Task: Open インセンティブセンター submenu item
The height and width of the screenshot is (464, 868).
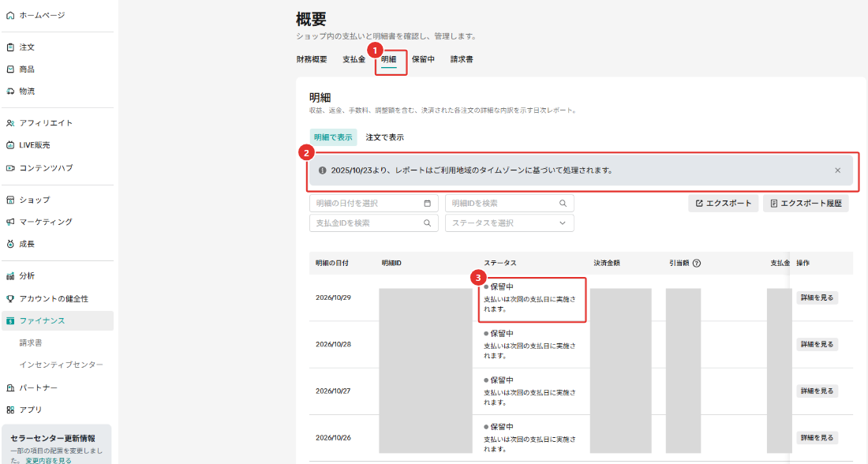Action: coord(62,365)
